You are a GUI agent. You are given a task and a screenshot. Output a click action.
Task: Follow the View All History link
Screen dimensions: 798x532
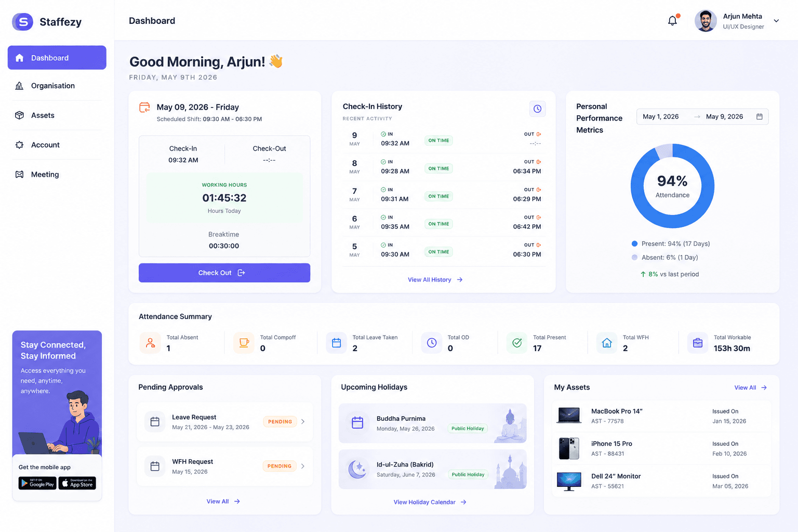(x=435, y=280)
